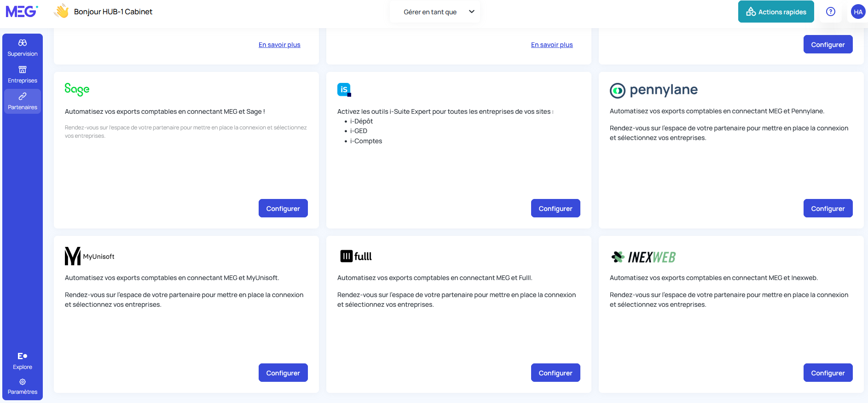This screenshot has width=868, height=403.
Task: Open the Supervision section
Action: coord(23,47)
